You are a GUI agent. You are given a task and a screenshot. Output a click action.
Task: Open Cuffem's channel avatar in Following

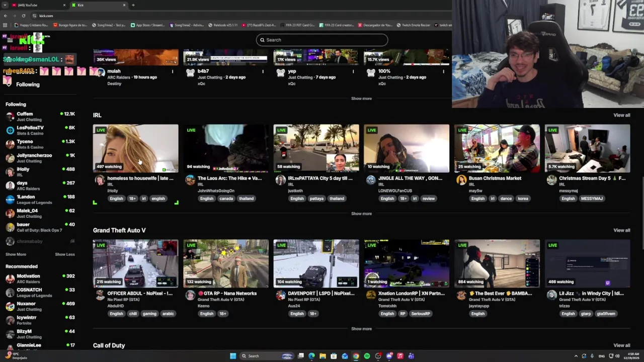coord(10,117)
